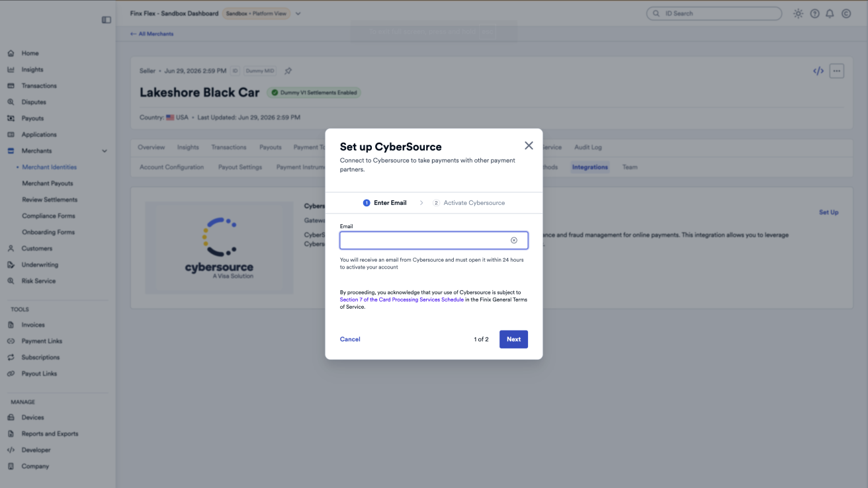Open Insights from the left sidebar icon
The width and height of the screenshot is (868, 488).
(x=11, y=69)
